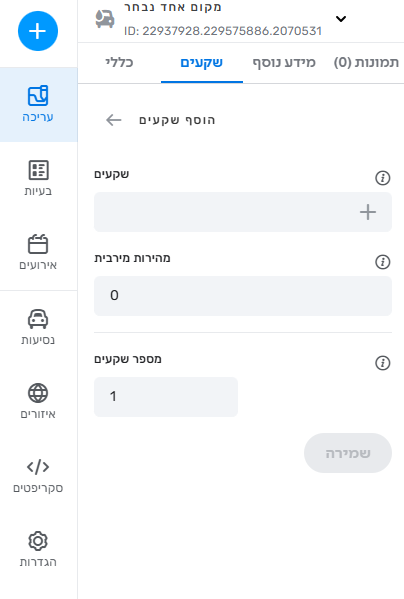Viewport: 404px width, 599px height.
Task: Switch to the תמונות (0) tab
Action: click(366, 62)
